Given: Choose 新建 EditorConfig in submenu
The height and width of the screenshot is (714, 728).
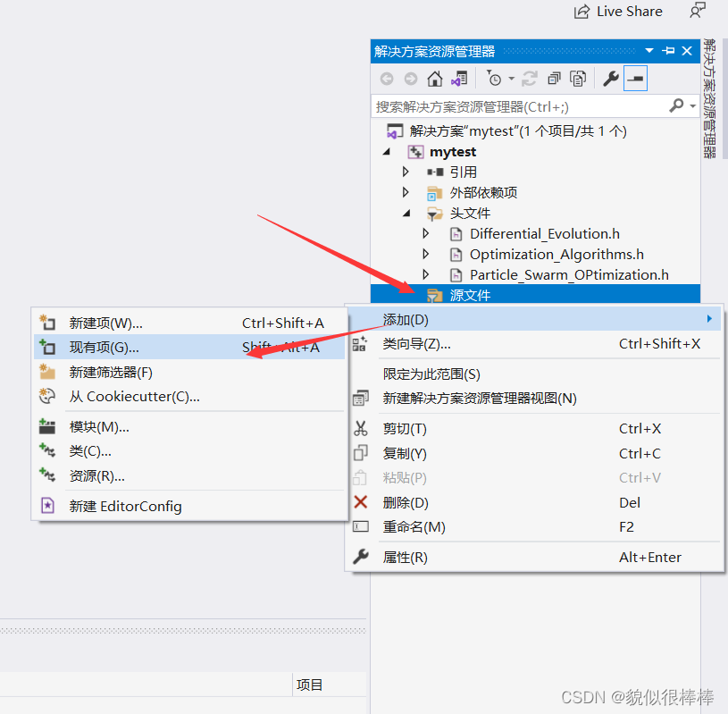Looking at the screenshot, I should (189, 506).
